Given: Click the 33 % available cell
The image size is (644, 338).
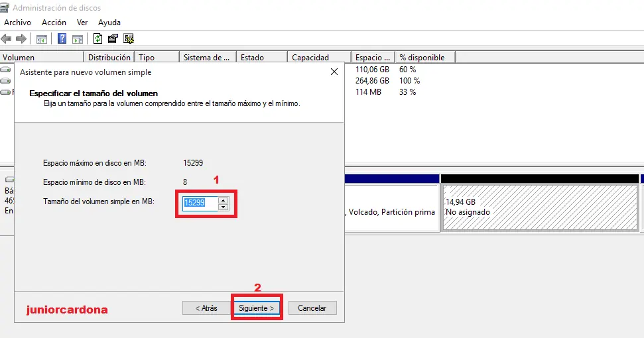Looking at the screenshot, I should click(x=407, y=92).
